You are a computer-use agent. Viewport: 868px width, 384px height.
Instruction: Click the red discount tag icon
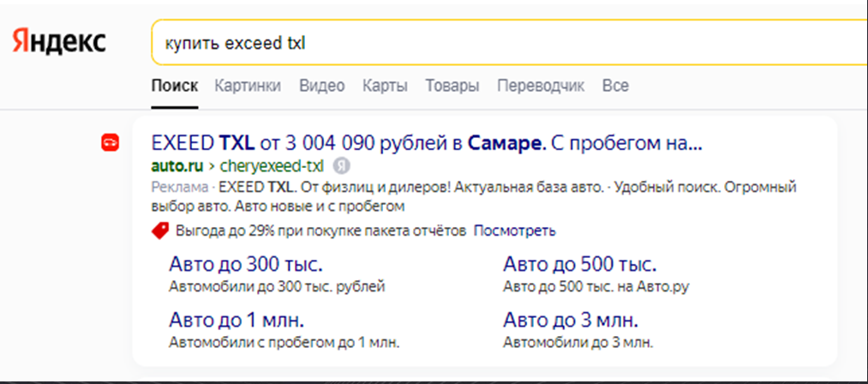160,231
